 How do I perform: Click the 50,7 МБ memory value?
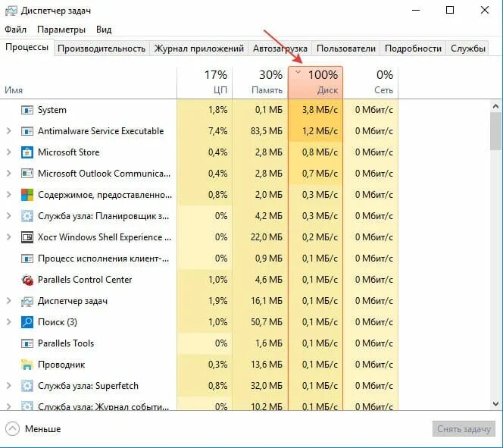pyautogui.click(x=267, y=322)
